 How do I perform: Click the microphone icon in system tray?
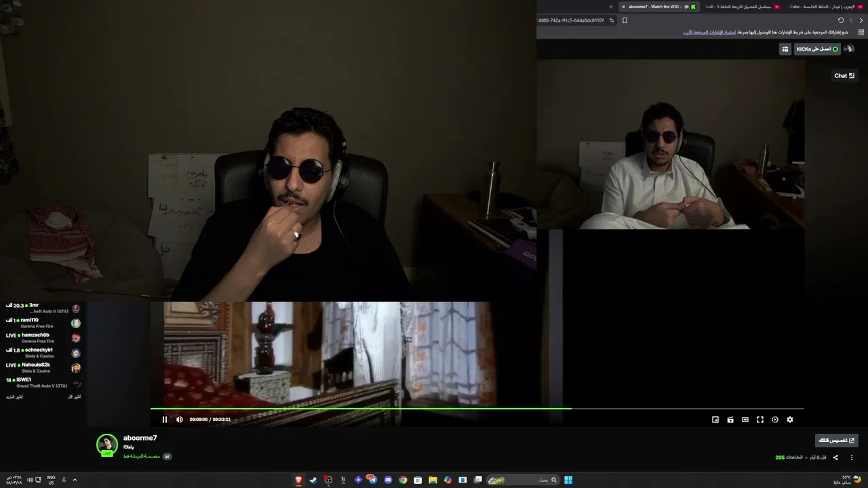(64, 480)
